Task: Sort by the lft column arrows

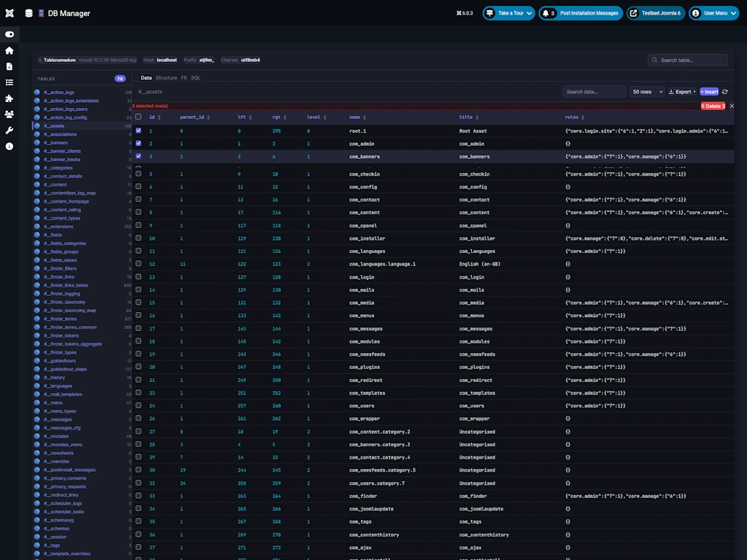Action: click(250, 117)
